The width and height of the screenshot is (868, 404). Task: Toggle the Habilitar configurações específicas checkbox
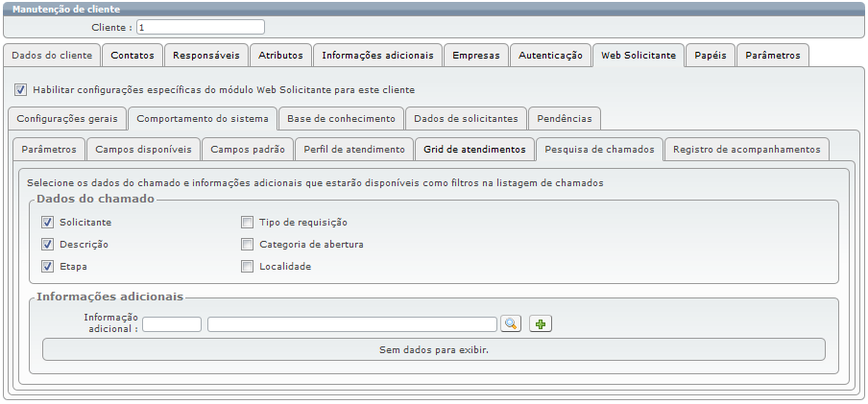pyautogui.click(x=20, y=89)
